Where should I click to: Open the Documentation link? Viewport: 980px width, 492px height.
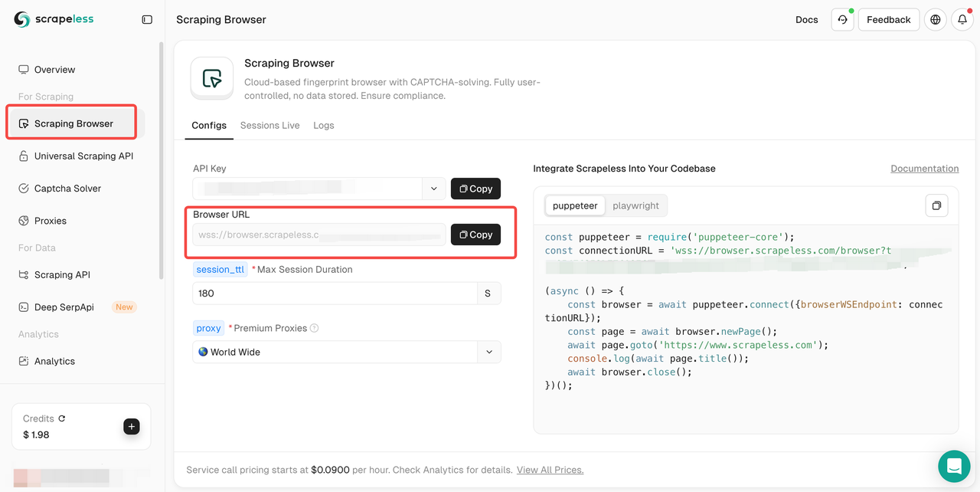click(x=924, y=169)
